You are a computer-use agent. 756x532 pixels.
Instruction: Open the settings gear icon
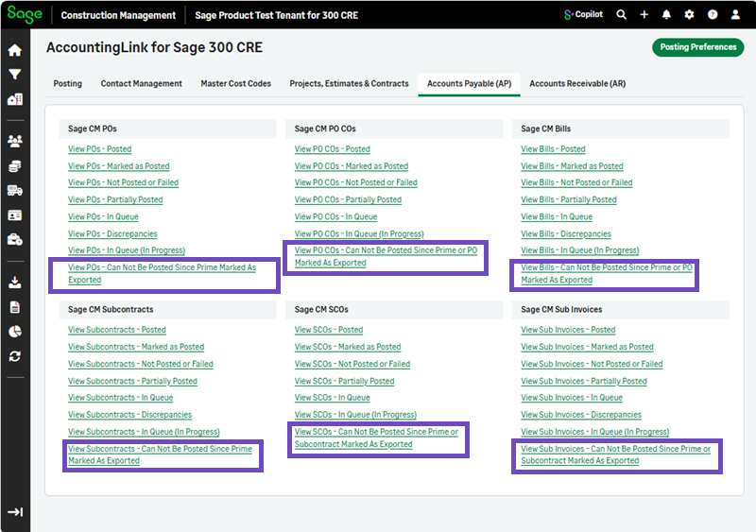690,14
